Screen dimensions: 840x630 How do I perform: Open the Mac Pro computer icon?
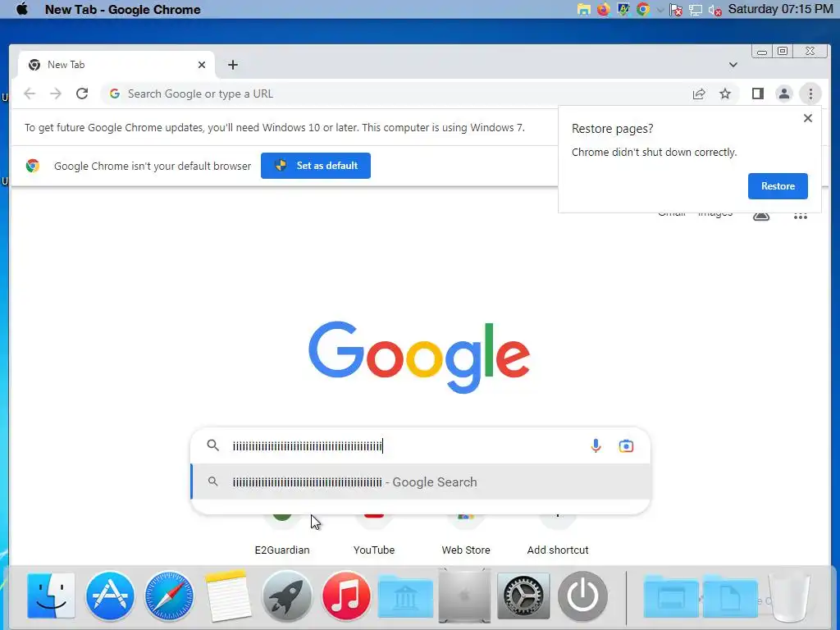click(x=464, y=596)
